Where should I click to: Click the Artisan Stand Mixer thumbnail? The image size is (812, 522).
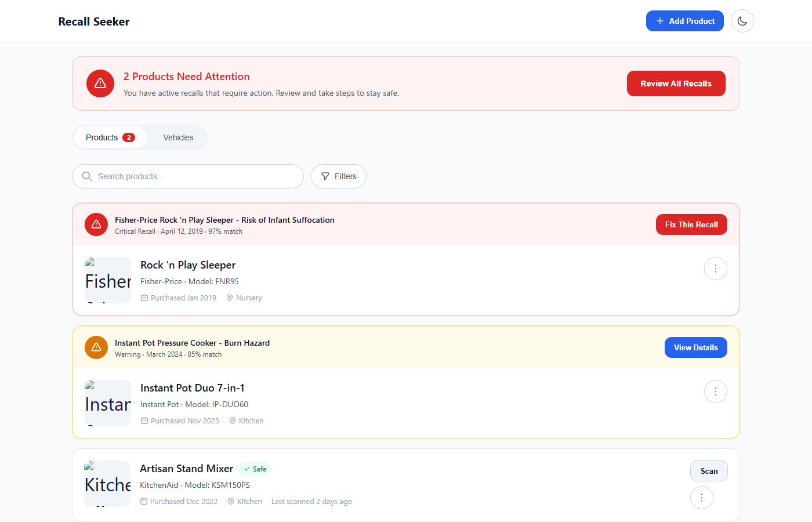click(107, 484)
